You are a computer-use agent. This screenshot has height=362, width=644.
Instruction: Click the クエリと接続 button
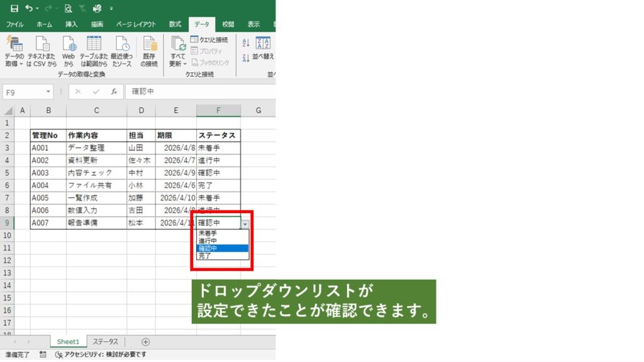coord(209,40)
